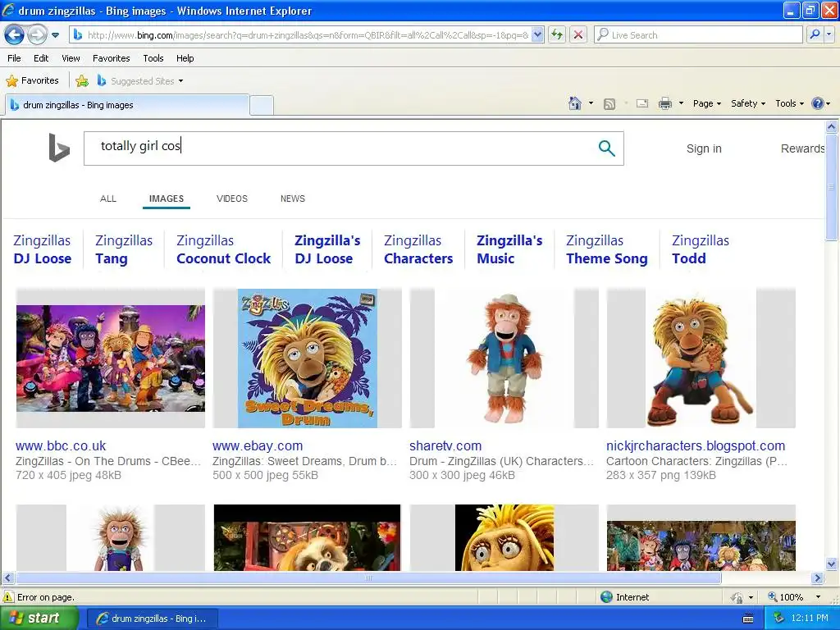Click the Read Mail icon
Screen dimensions: 840x630
(642, 104)
